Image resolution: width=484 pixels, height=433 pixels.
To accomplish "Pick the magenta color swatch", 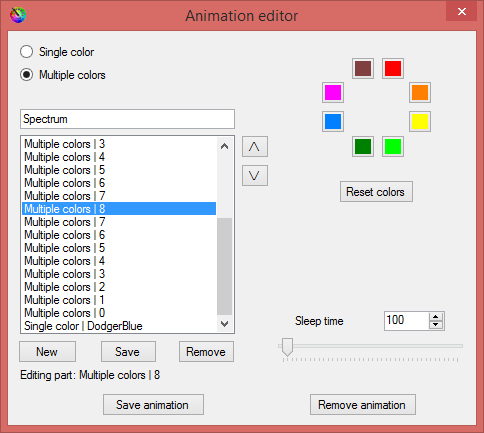I will pyautogui.click(x=333, y=92).
